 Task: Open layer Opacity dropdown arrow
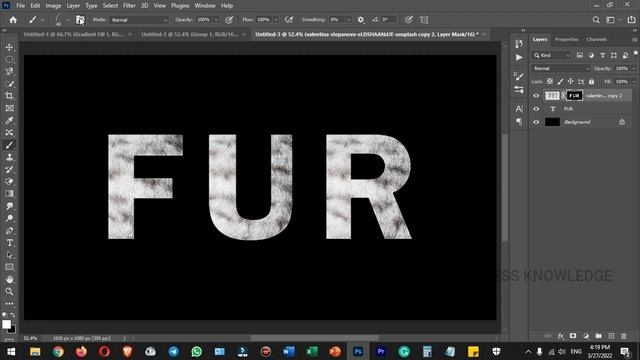(x=634, y=69)
